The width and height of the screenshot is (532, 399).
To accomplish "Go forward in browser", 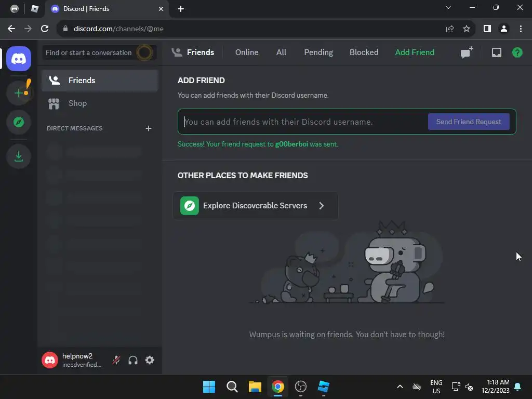I will coord(28,29).
